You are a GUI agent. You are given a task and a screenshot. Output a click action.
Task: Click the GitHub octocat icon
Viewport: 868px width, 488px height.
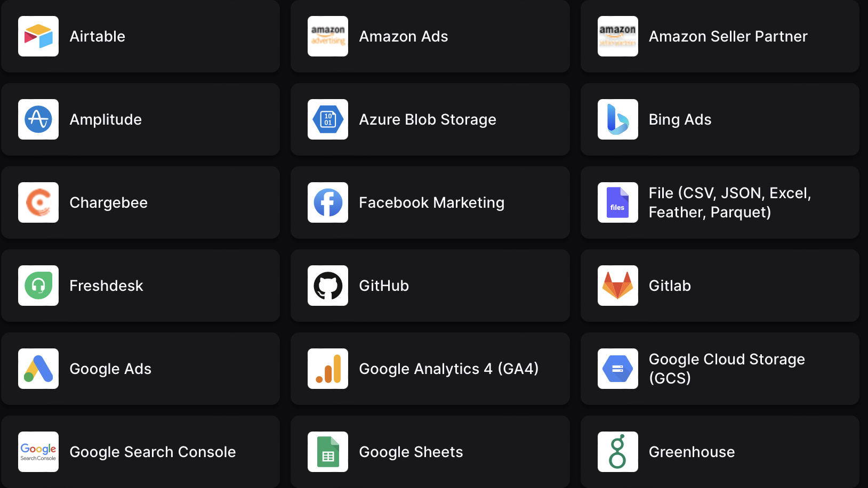coord(328,286)
